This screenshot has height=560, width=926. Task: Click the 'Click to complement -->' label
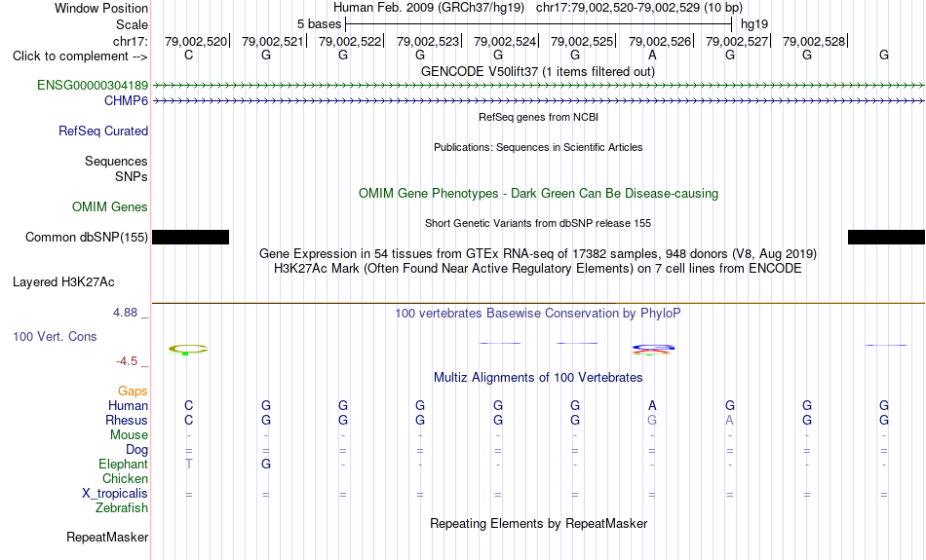point(80,56)
